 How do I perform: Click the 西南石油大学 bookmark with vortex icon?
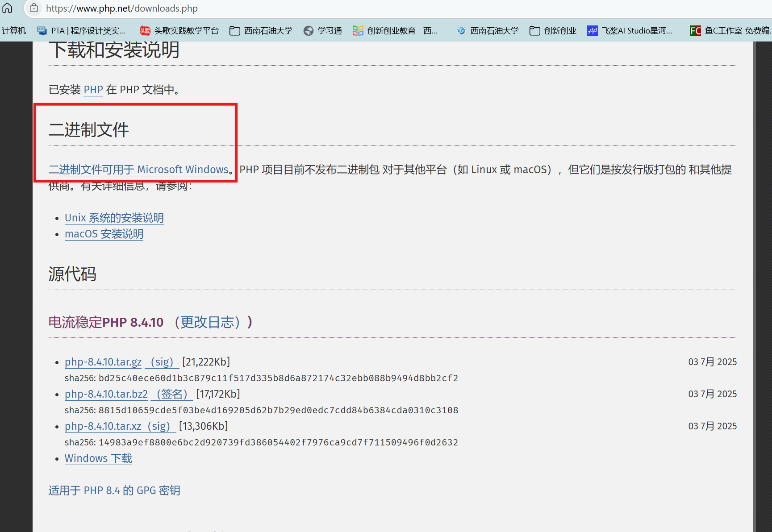click(x=461, y=30)
